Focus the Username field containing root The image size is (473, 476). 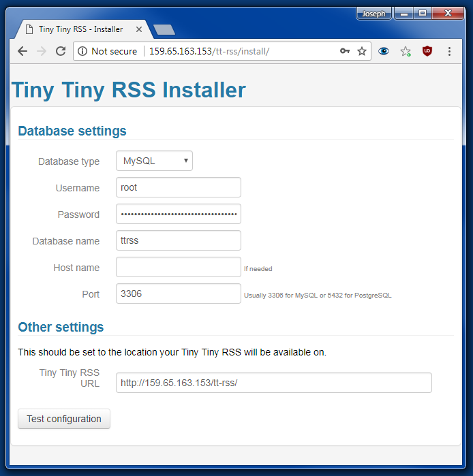click(179, 187)
